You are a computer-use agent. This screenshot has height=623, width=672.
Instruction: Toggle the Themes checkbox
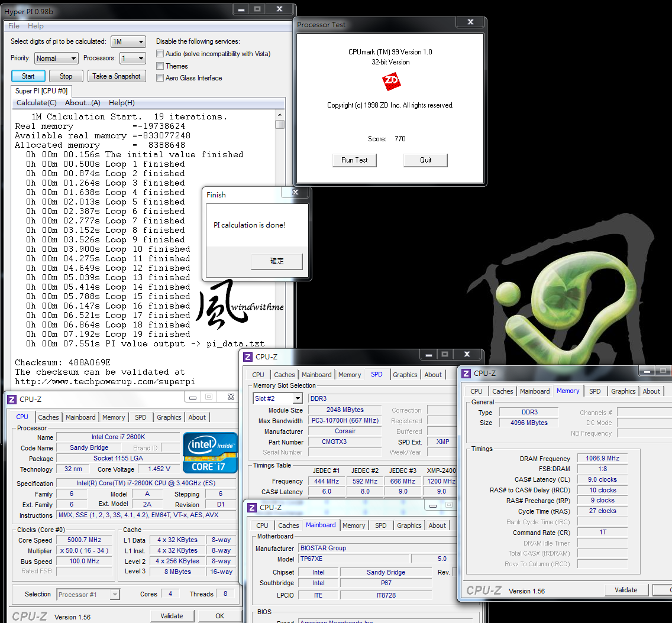[160, 66]
